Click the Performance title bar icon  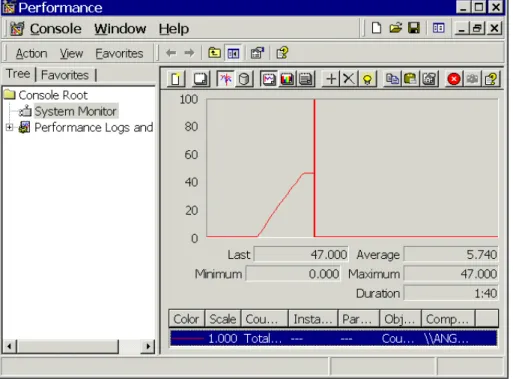[x=9, y=7]
